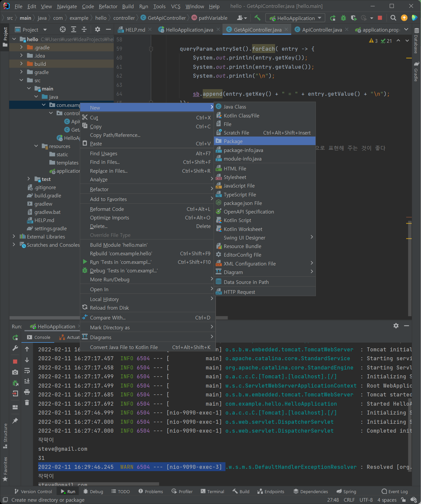Image resolution: width=421 pixels, height=504 pixels.
Task: Click the pin tab icon in Run panel
Action: 15,421
